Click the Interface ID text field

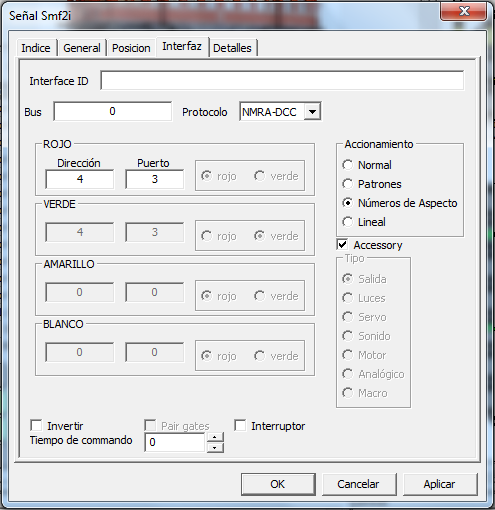tap(282, 80)
